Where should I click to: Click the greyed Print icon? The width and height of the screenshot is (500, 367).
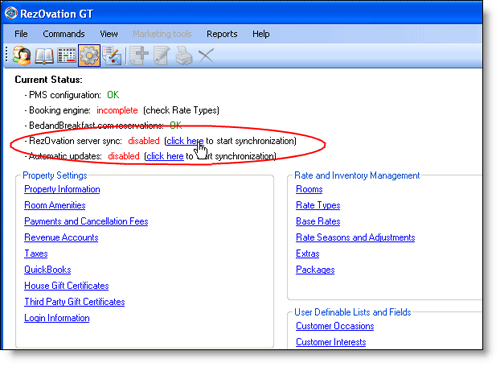[184, 56]
